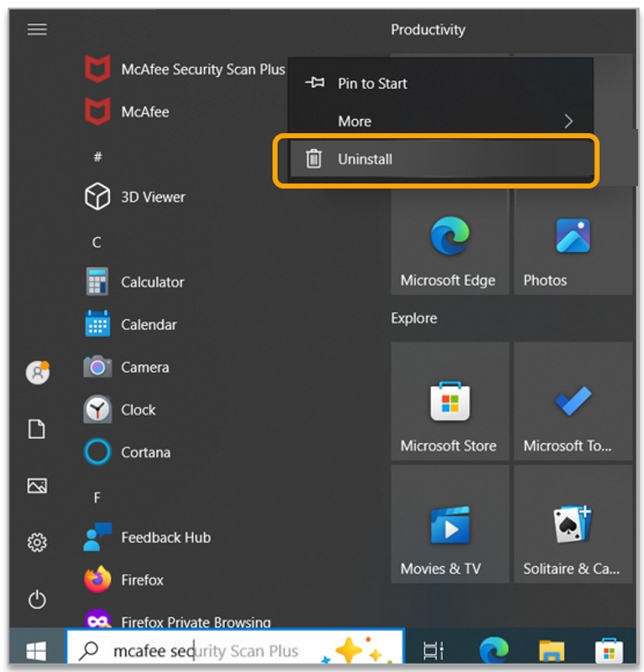Launch 3D Viewer app

click(152, 197)
